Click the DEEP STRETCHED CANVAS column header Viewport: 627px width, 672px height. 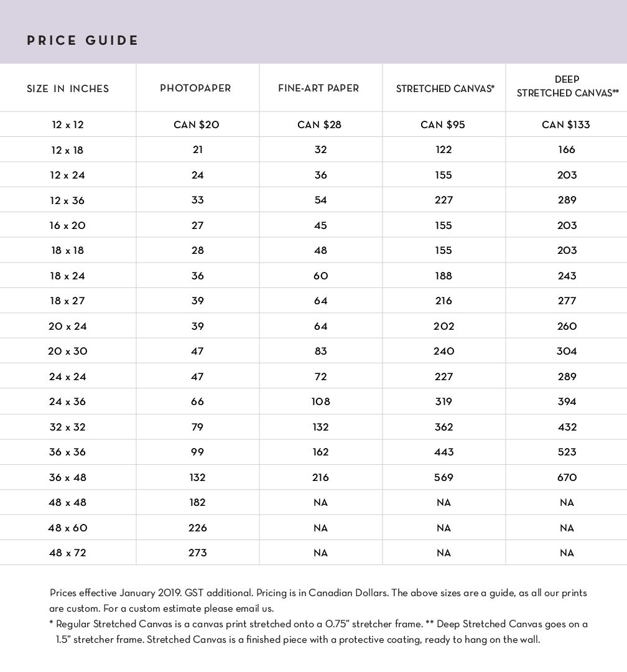[567, 86]
